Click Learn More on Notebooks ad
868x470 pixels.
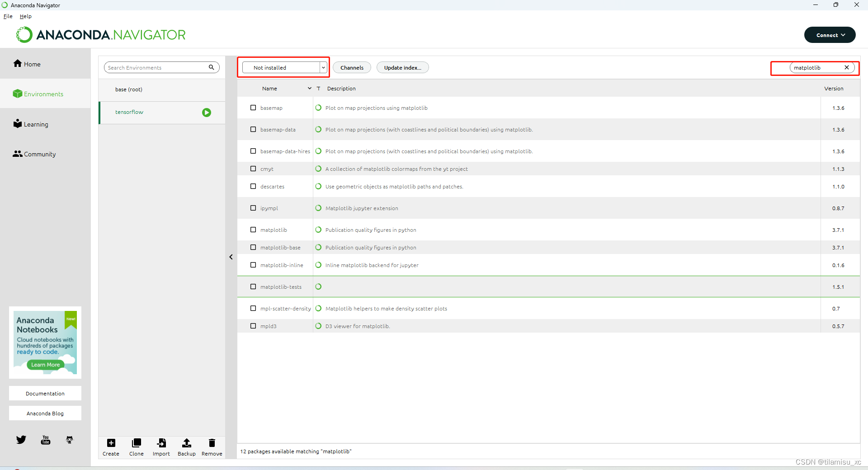[45, 365]
